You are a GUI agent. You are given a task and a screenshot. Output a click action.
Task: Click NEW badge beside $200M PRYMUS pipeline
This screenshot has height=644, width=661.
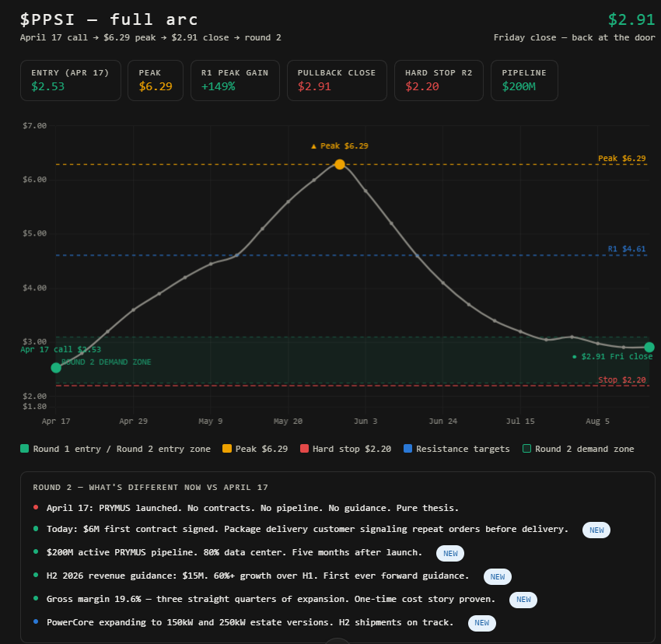click(450, 553)
